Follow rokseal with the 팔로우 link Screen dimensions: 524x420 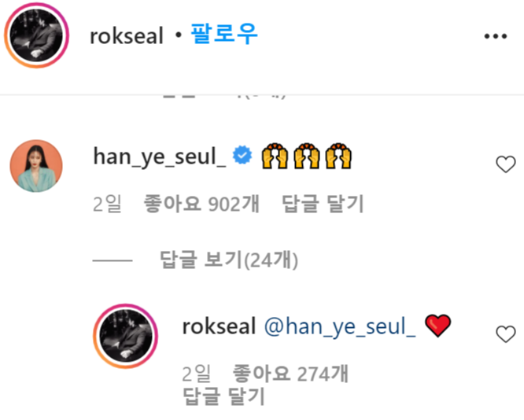tap(224, 33)
